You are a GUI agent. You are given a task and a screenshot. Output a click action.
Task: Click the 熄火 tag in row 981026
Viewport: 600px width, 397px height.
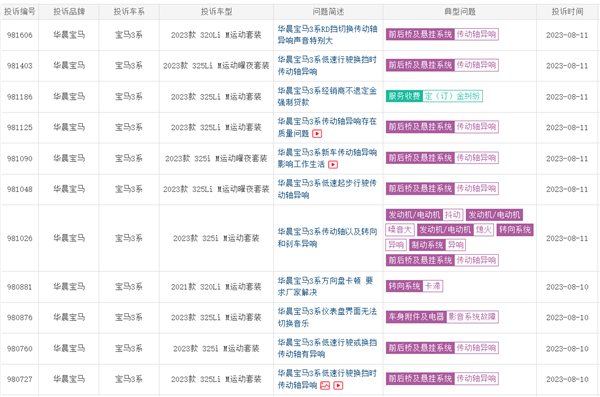(483, 230)
